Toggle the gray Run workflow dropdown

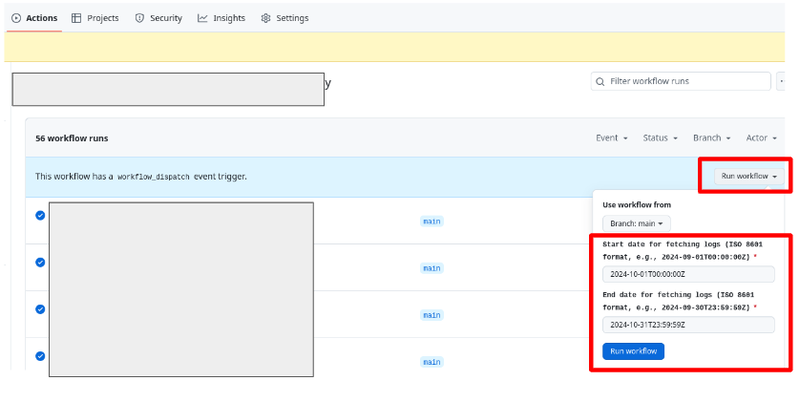pyautogui.click(x=748, y=176)
